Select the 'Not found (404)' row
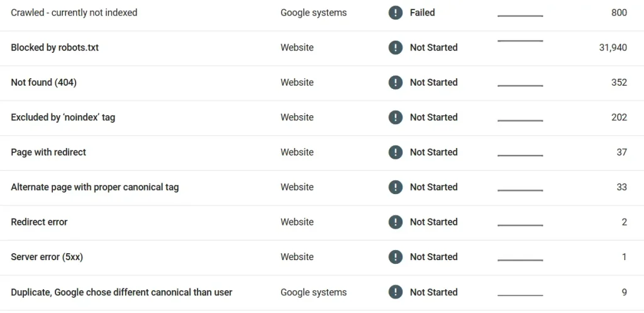644x313 pixels. [x=43, y=83]
